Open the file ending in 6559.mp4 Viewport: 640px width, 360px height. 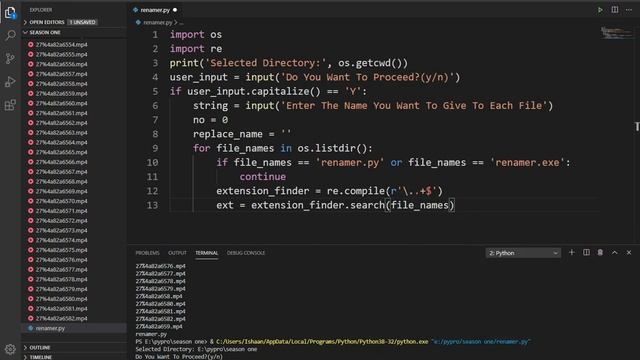62,93
